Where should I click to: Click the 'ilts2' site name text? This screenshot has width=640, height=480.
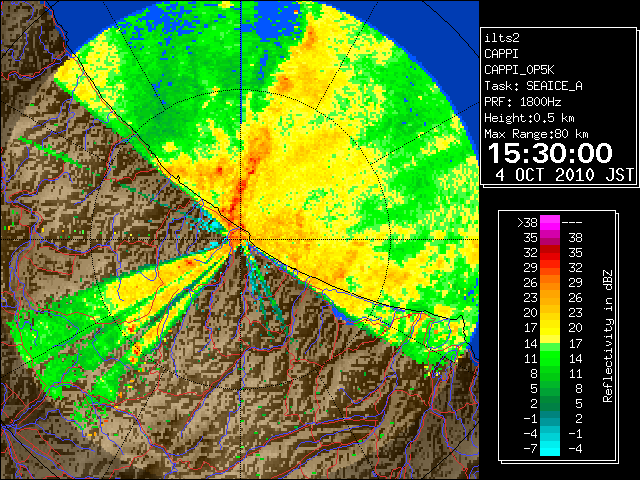tap(502, 38)
